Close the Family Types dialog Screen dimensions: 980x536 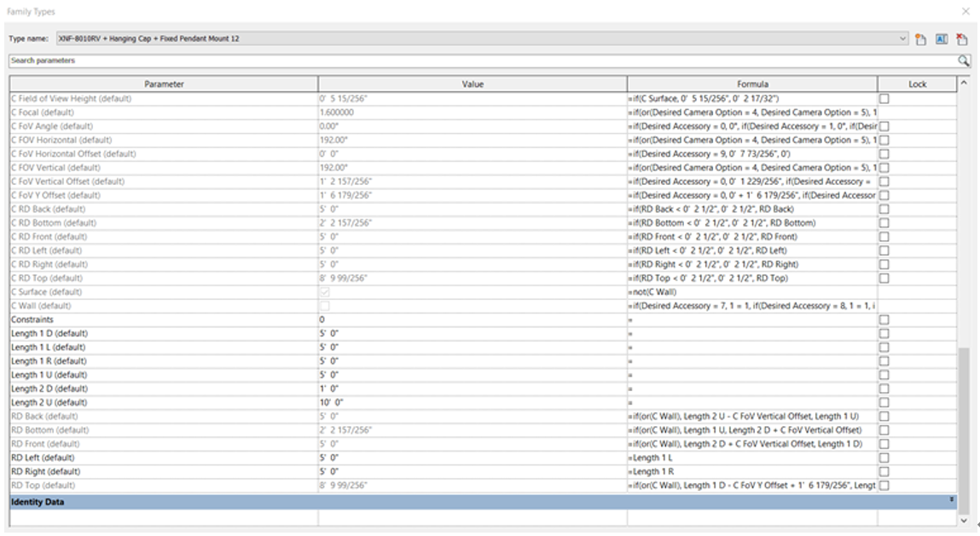click(966, 11)
